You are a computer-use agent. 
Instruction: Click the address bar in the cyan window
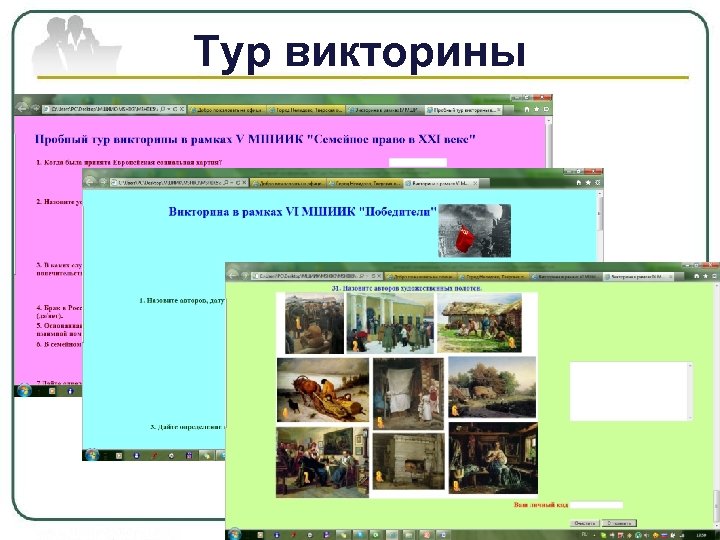[x=179, y=183]
